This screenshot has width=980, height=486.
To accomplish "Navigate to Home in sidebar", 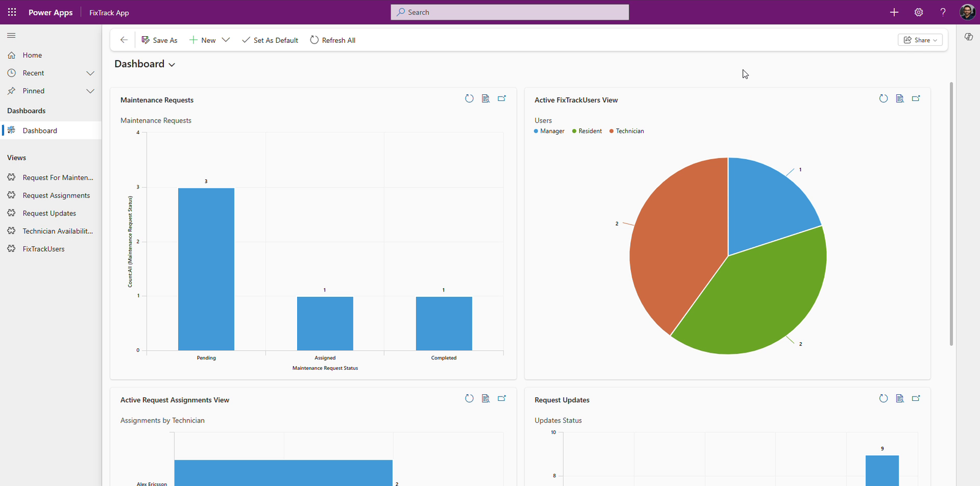I will 32,55.
